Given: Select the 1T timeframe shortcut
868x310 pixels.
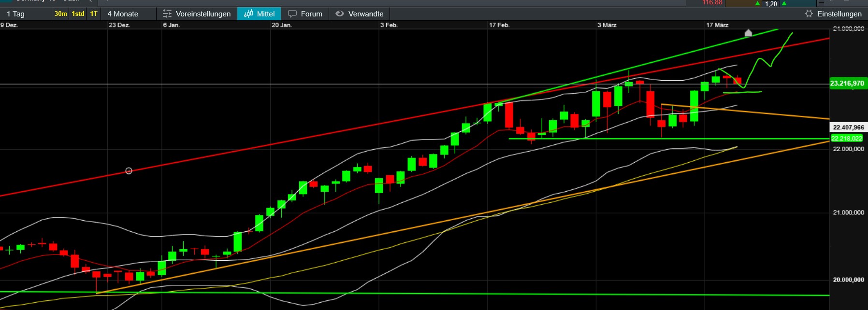Looking at the screenshot, I should 94,14.
